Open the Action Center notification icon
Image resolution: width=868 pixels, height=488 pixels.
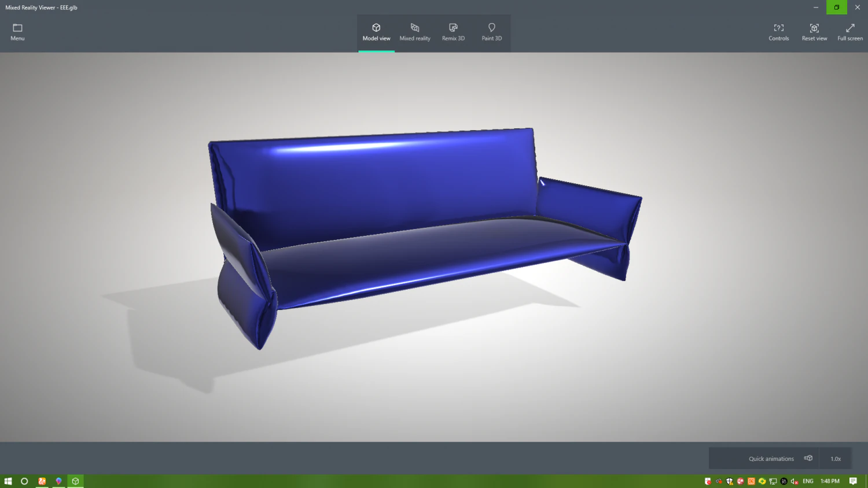pos(853,481)
